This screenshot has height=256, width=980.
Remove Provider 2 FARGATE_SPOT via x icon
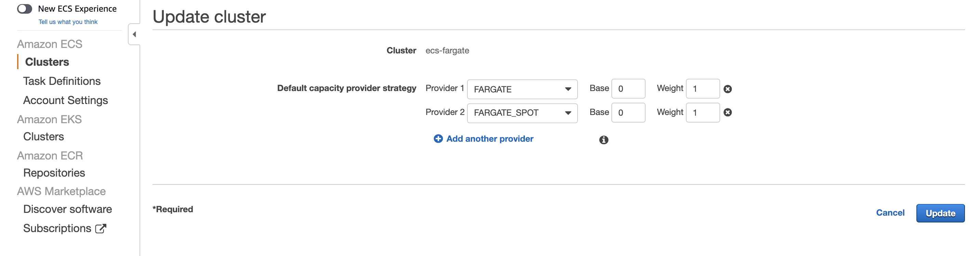[727, 112]
